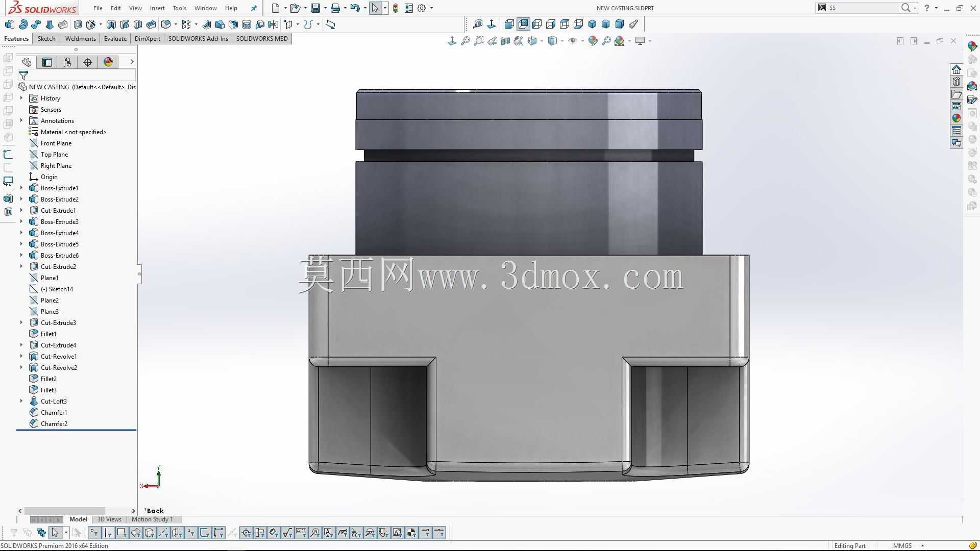
Task: Click the Instant3D ruler icon
Action: click(x=330, y=24)
